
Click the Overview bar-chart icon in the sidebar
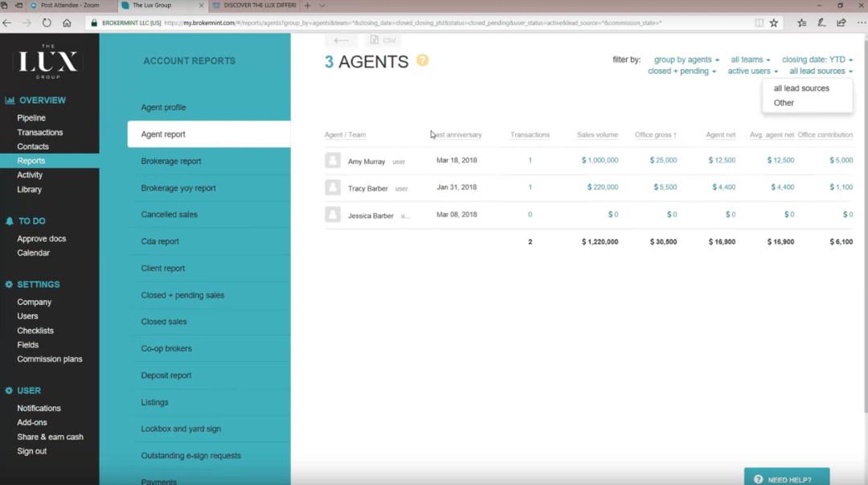[10, 100]
